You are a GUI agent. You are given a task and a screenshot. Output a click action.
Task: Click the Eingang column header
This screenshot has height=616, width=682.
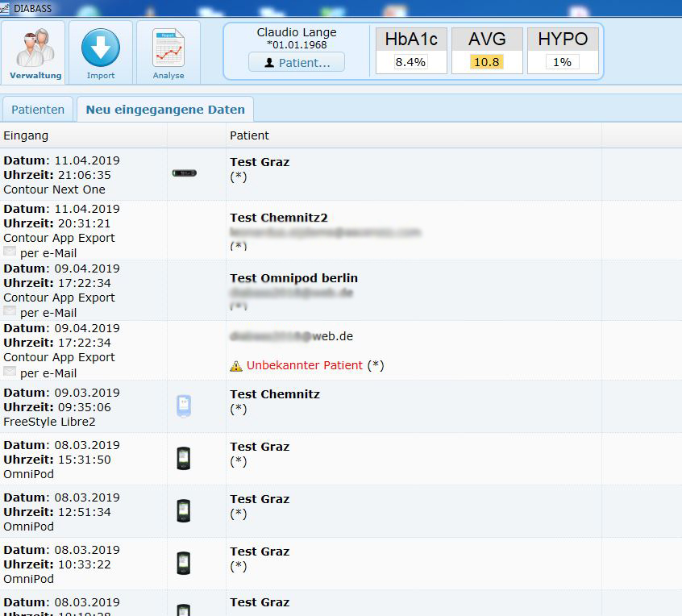coord(26,135)
